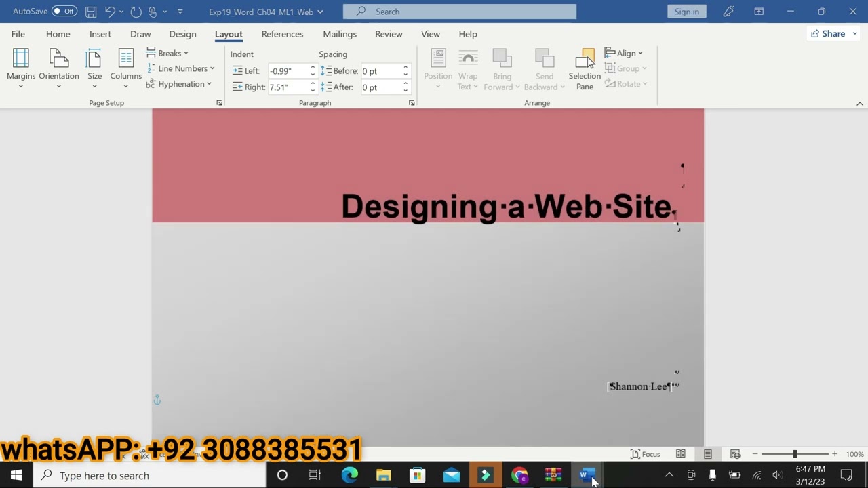Open the notification center icon
The image size is (868, 488).
tap(846, 475)
